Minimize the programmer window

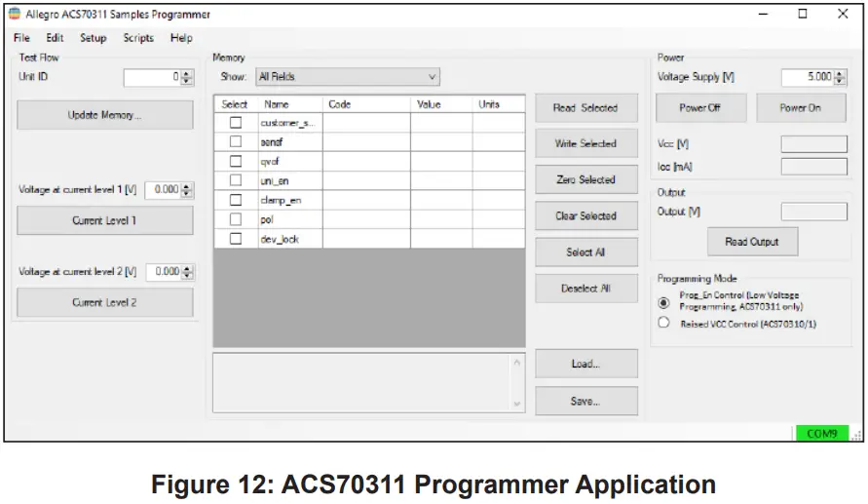pos(764,14)
